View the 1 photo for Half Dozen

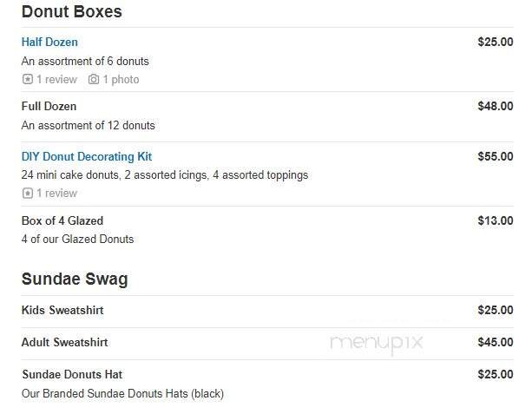coord(121,80)
